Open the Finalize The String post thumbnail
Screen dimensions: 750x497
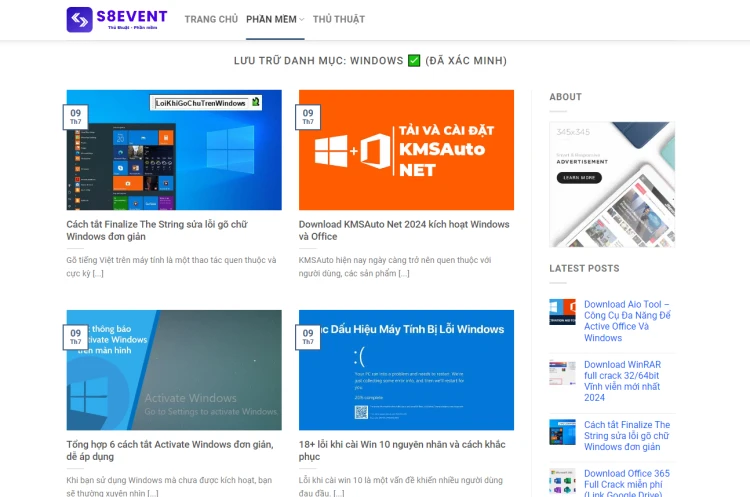coord(174,150)
